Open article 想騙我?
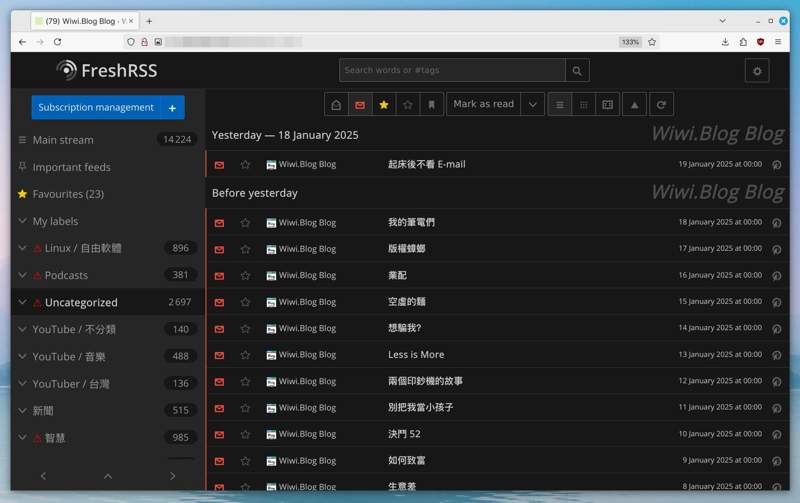Viewport: 800px width, 503px height. (x=405, y=328)
